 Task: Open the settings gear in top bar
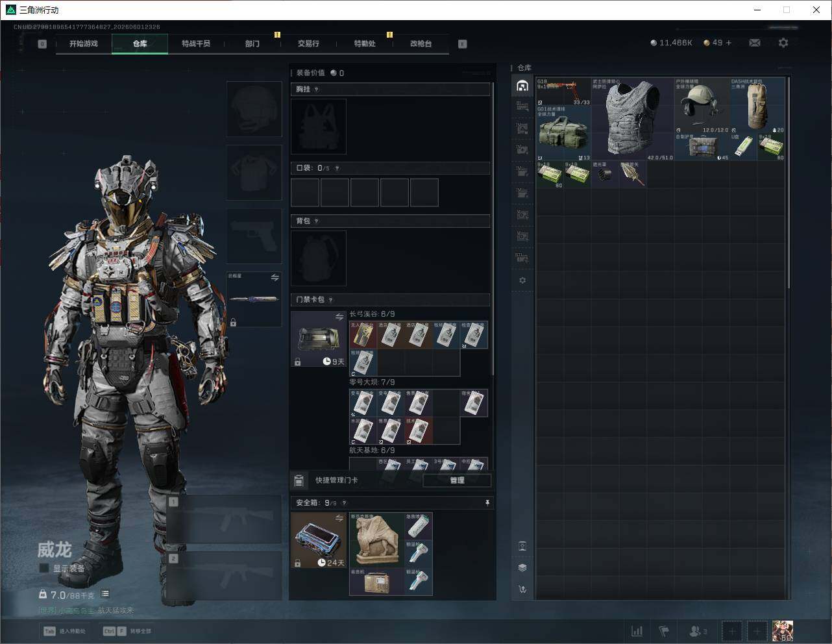point(783,43)
